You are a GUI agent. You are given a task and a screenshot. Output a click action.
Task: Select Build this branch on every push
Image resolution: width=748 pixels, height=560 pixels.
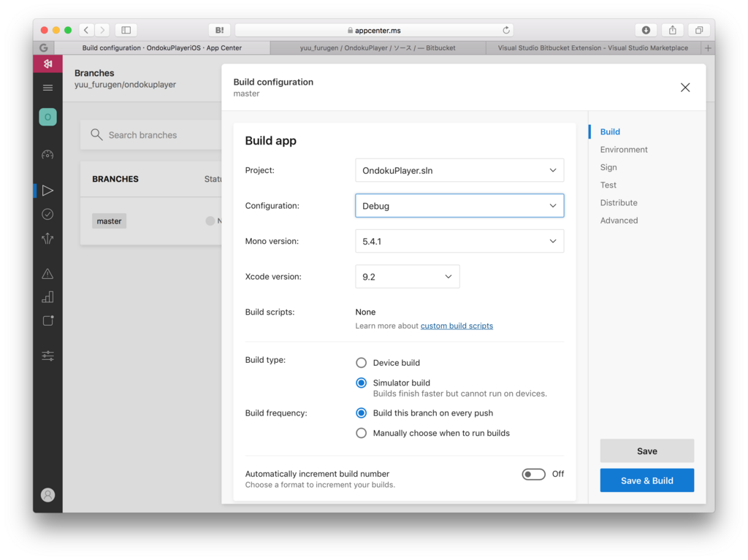click(361, 413)
